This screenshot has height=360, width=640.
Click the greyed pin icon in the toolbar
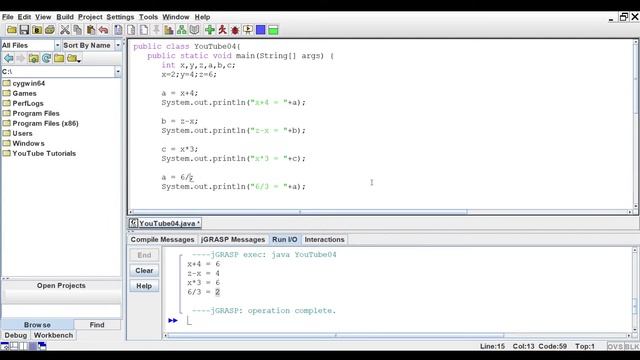coord(156,30)
